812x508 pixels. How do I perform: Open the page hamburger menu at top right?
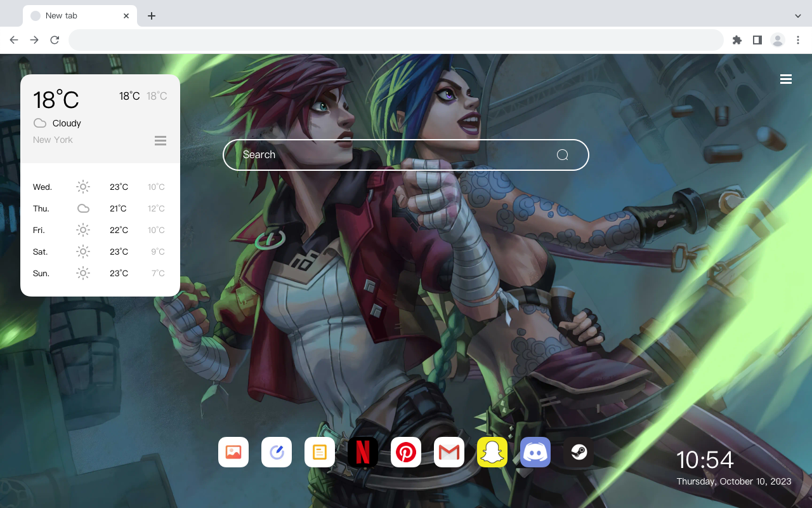coord(786,79)
